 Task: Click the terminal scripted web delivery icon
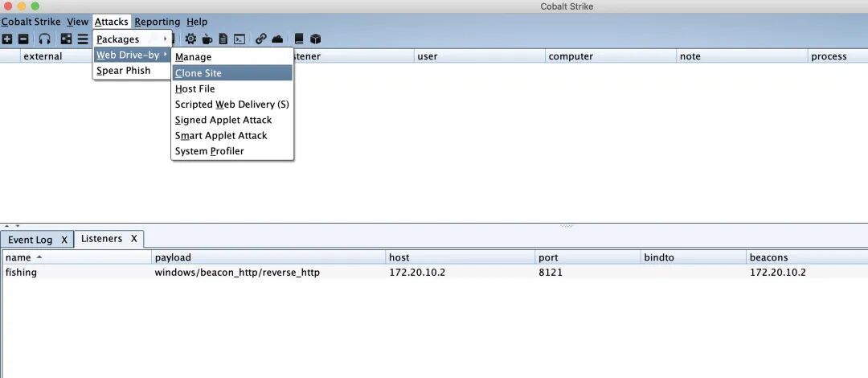pos(240,39)
